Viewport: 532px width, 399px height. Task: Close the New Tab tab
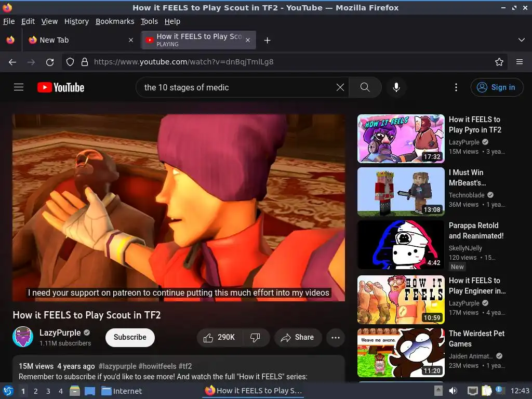pyautogui.click(x=130, y=40)
